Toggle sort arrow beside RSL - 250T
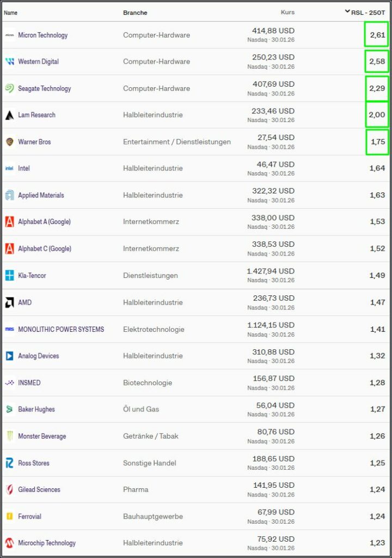 point(347,11)
